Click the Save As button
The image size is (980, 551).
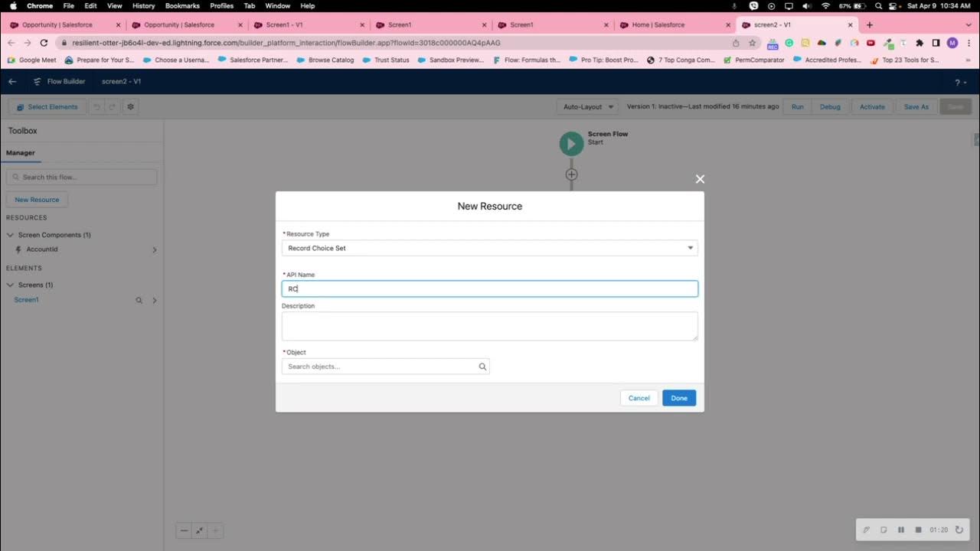(x=916, y=107)
